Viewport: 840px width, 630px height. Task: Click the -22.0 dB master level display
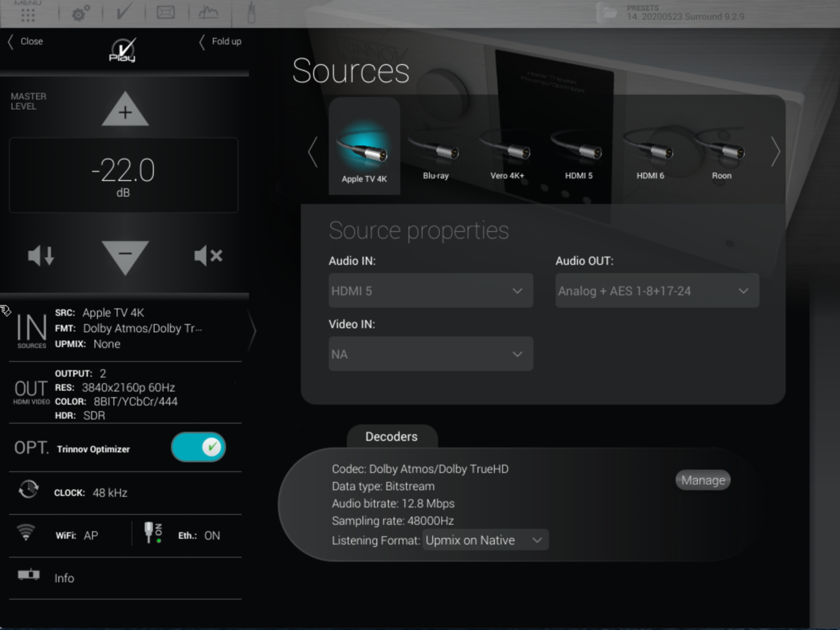tap(124, 175)
